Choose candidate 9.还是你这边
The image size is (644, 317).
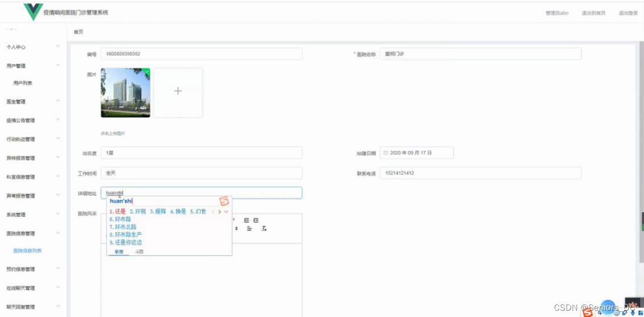[126, 242]
